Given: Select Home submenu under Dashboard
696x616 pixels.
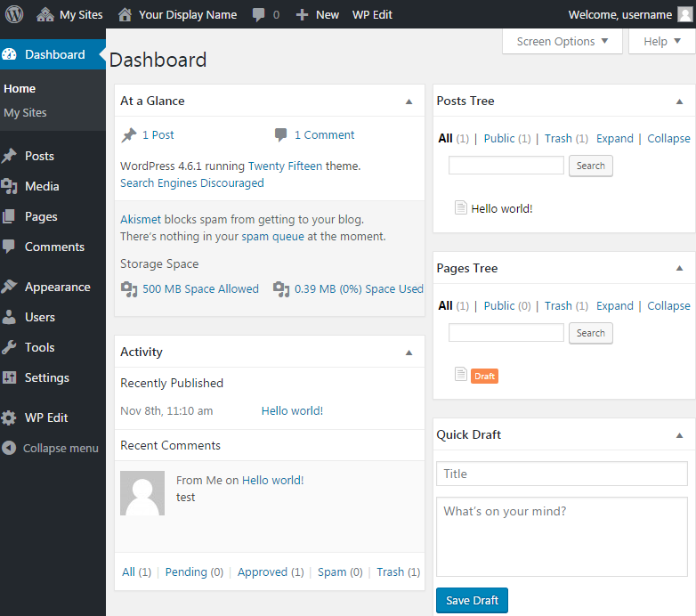Looking at the screenshot, I should point(20,89).
